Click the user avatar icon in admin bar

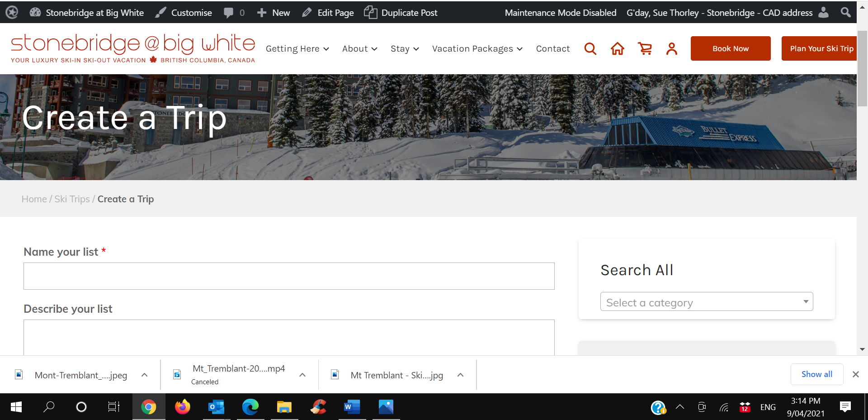(824, 12)
